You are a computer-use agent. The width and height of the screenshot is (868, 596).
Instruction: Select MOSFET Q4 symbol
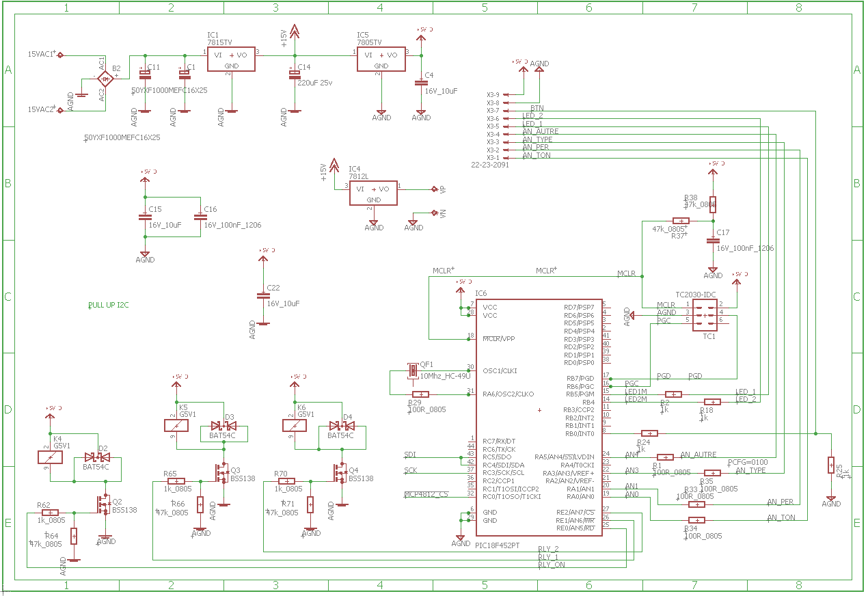click(x=340, y=474)
